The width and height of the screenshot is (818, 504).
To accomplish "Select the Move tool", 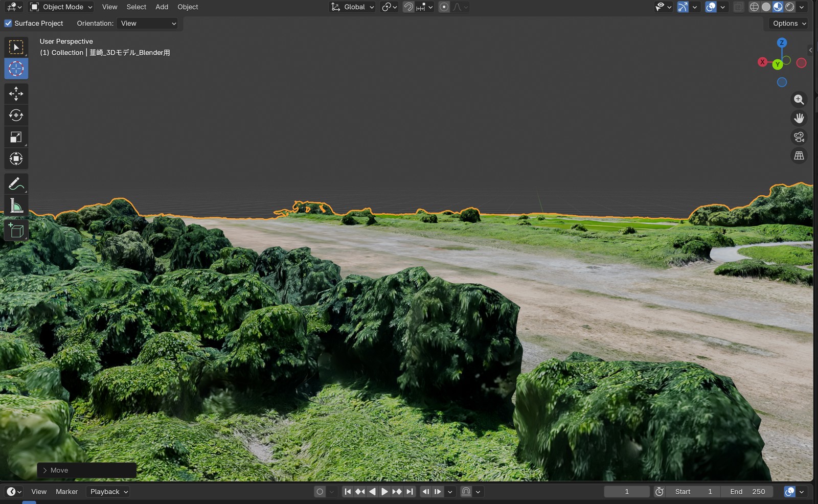I will point(16,94).
